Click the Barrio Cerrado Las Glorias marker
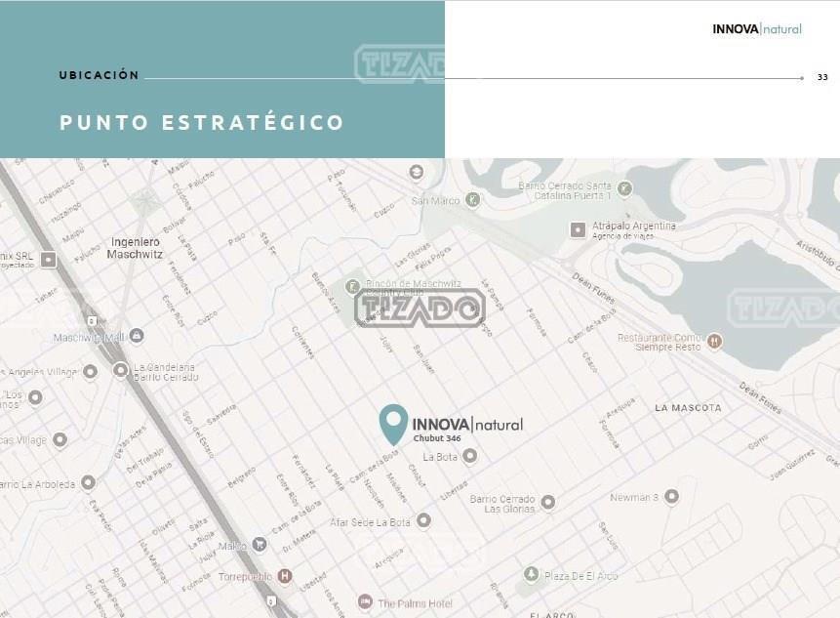Viewport: 840px width, 618px height. pyautogui.click(x=547, y=502)
